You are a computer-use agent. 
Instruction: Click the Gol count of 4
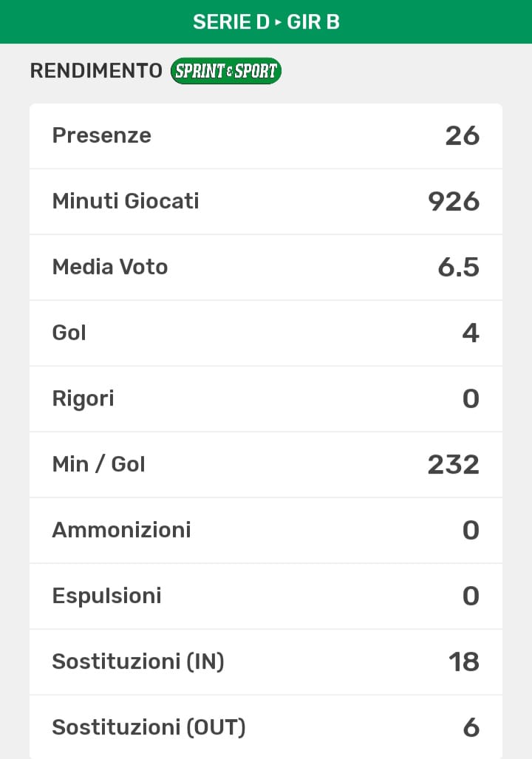tap(471, 333)
